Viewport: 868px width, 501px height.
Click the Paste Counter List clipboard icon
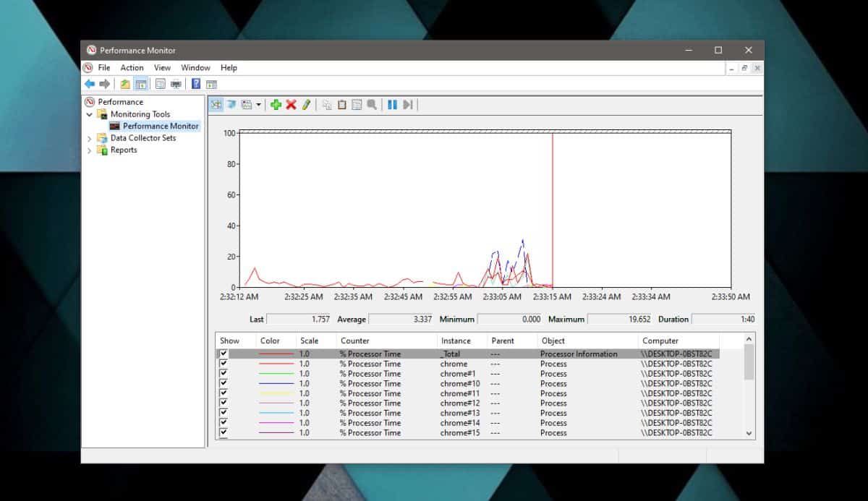[342, 105]
